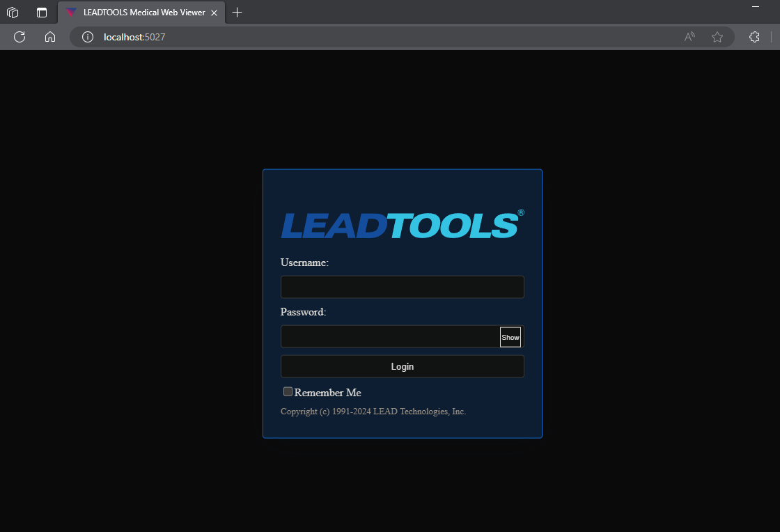This screenshot has height=532, width=780.
Task: Close the LEADTOOLS Medical Web Viewer tab
Action: (x=214, y=13)
